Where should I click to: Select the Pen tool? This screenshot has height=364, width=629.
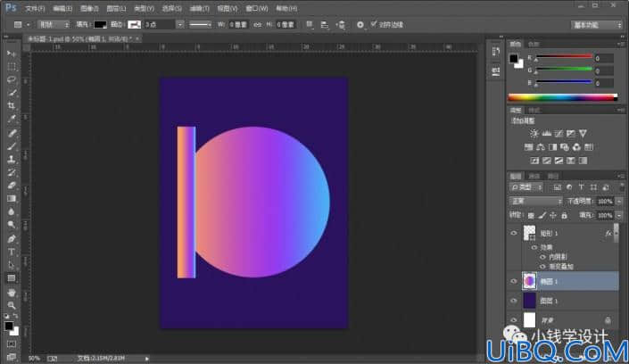click(x=12, y=239)
